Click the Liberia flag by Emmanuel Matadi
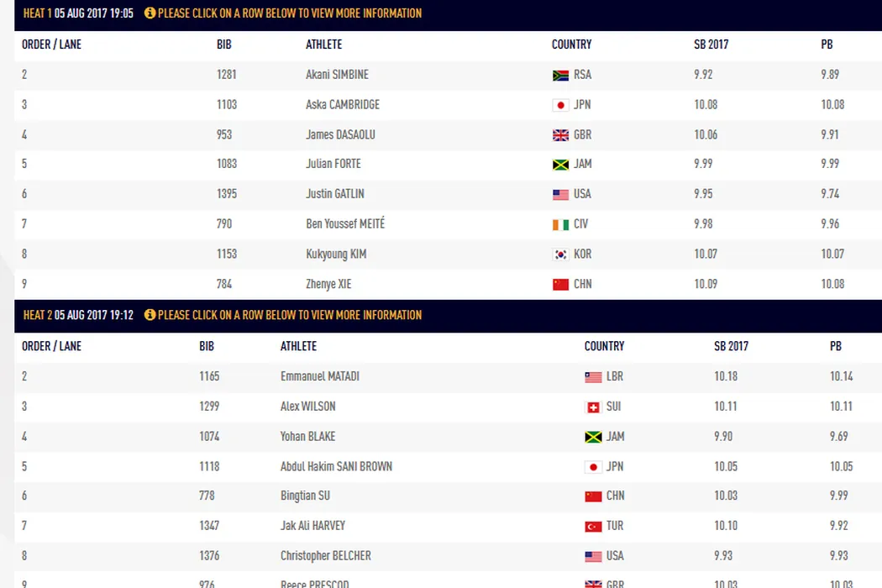This screenshot has height=588, width=882. 593,377
